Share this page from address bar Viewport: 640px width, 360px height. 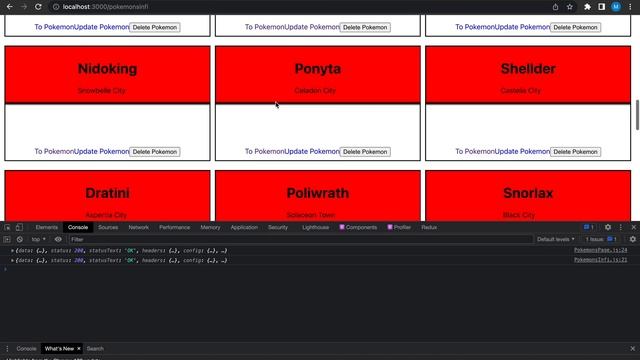[x=555, y=7]
